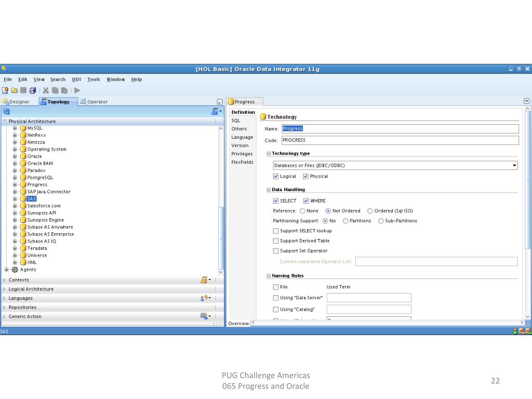The width and height of the screenshot is (532, 399).
Task: Toggle the WHERE checkbox
Action: pos(305,201)
